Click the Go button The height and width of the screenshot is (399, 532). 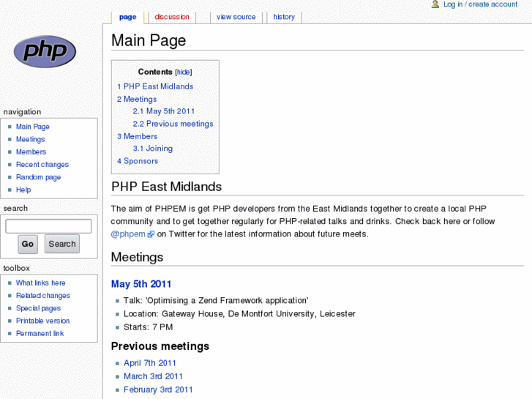(28, 244)
